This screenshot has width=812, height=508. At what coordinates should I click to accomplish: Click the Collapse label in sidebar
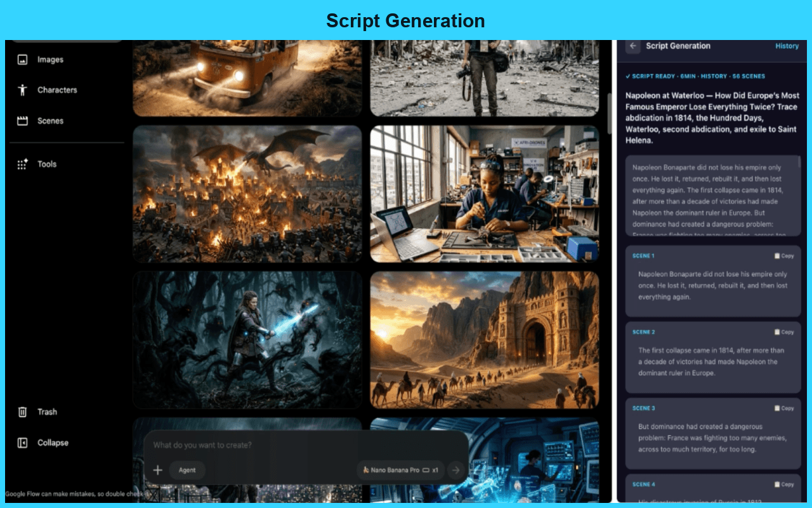tap(53, 443)
